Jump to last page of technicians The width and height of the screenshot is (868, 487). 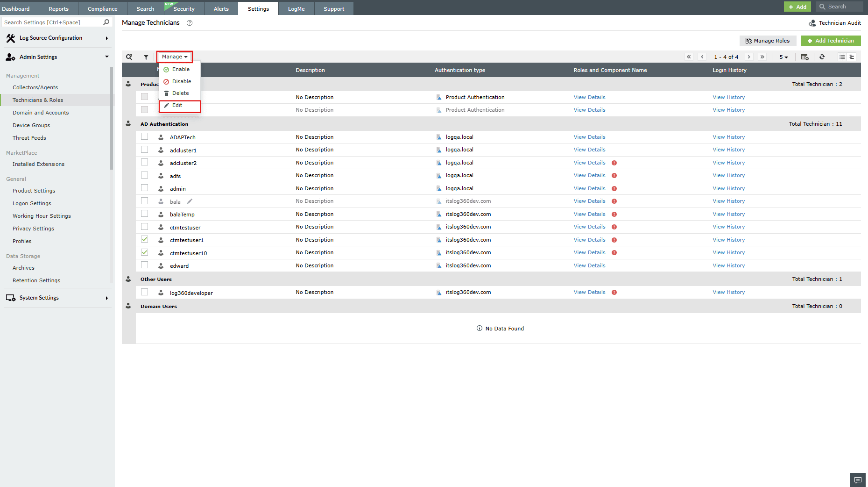tap(762, 57)
